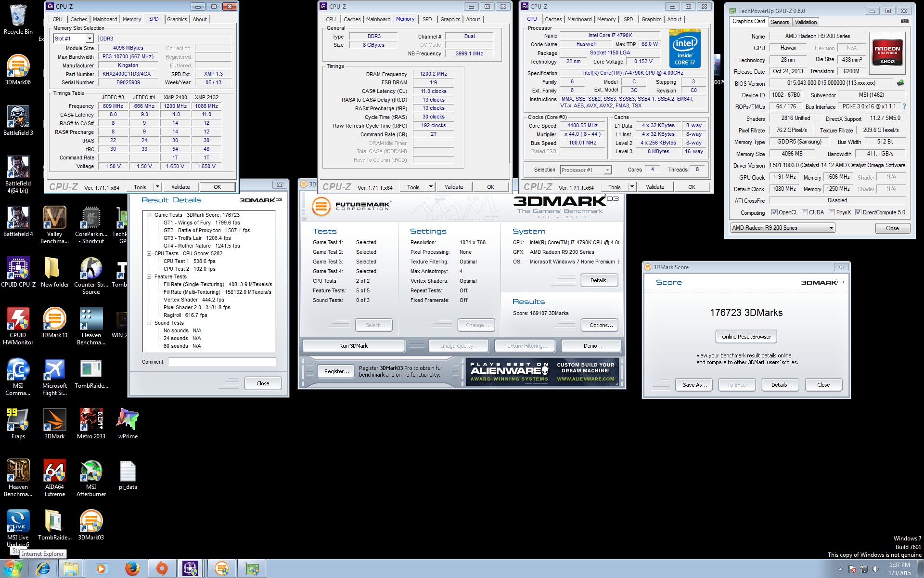Open the AIDA64 Extreme desktop icon
Image resolution: width=924 pixels, height=578 pixels.
click(x=55, y=478)
